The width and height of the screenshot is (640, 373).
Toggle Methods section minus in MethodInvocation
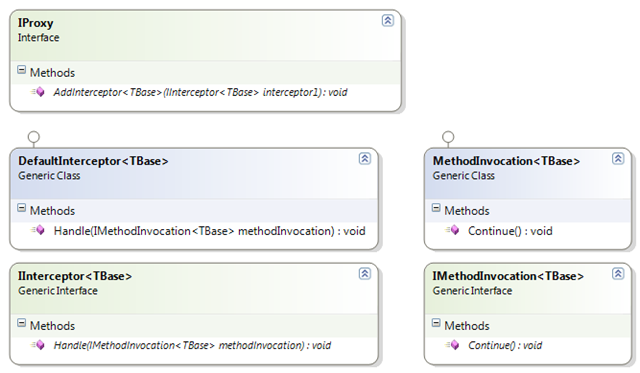click(x=436, y=208)
